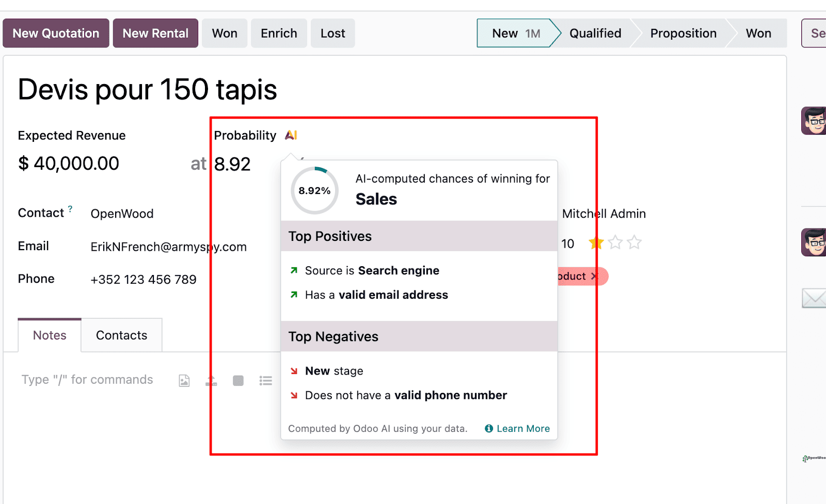Select the insert image icon in the notes toolbar
Screen dimensions: 826x504
184,380
